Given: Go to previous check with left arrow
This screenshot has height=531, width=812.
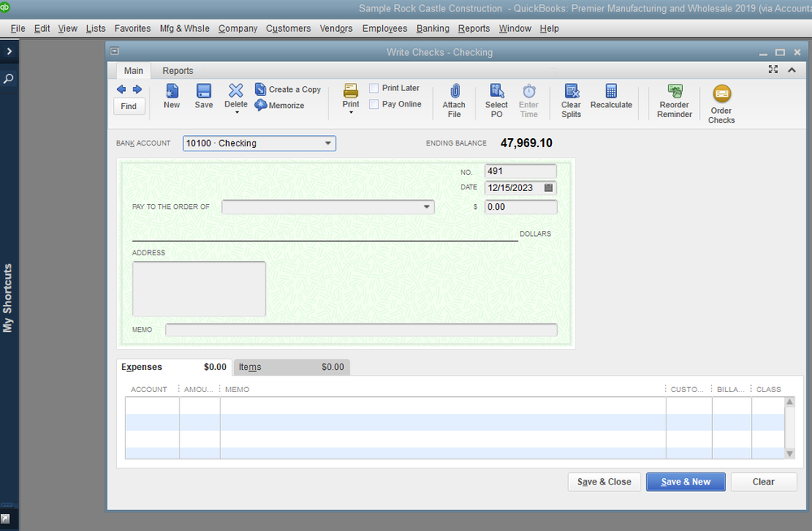Looking at the screenshot, I should 121,89.
